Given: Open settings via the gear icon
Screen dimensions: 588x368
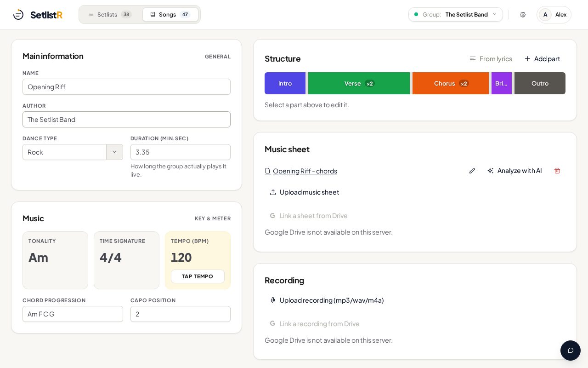Looking at the screenshot, I should (x=523, y=15).
